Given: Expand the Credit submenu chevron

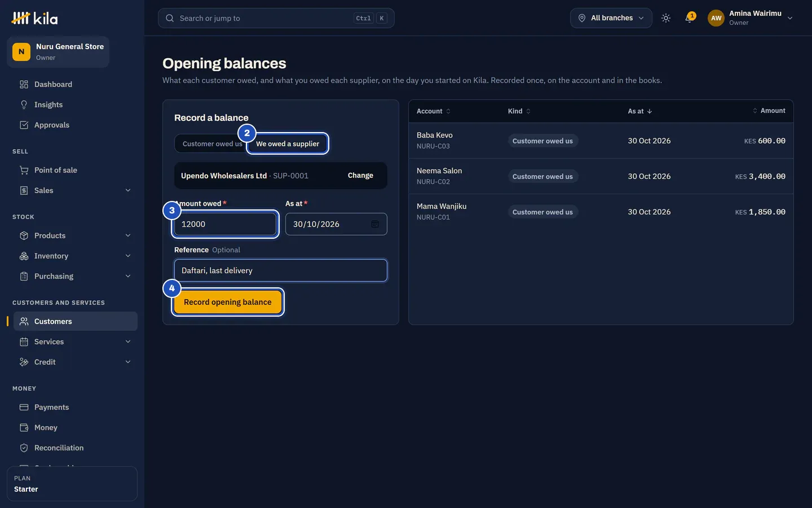Looking at the screenshot, I should [x=128, y=362].
